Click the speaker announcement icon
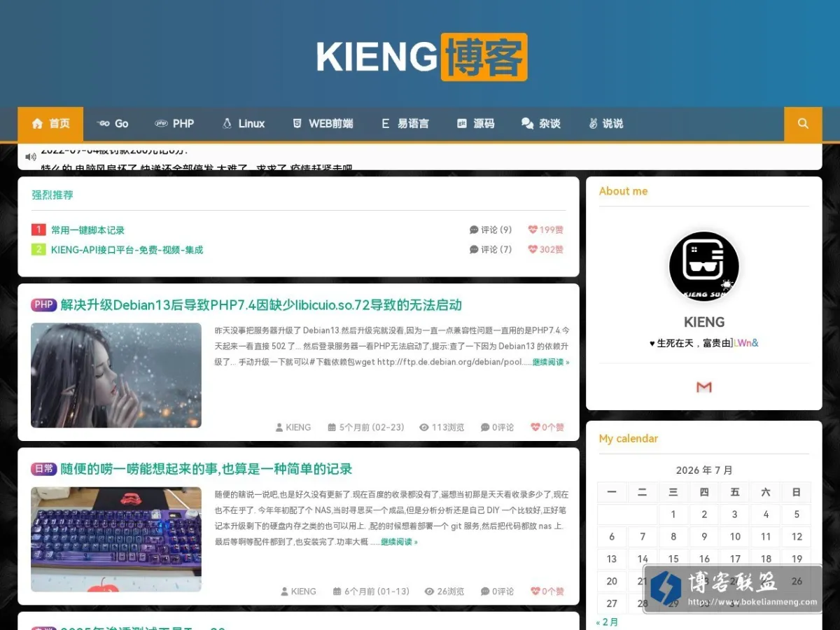The height and width of the screenshot is (630, 840). (x=30, y=157)
